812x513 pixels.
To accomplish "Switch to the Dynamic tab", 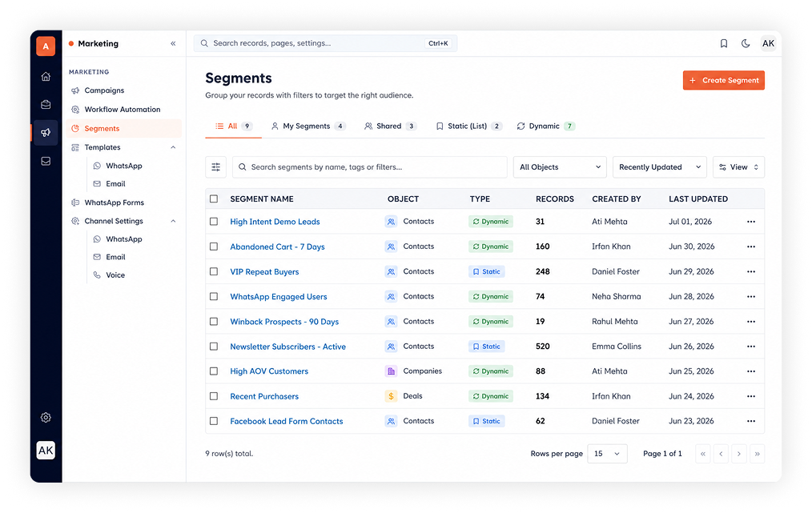I will point(545,126).
